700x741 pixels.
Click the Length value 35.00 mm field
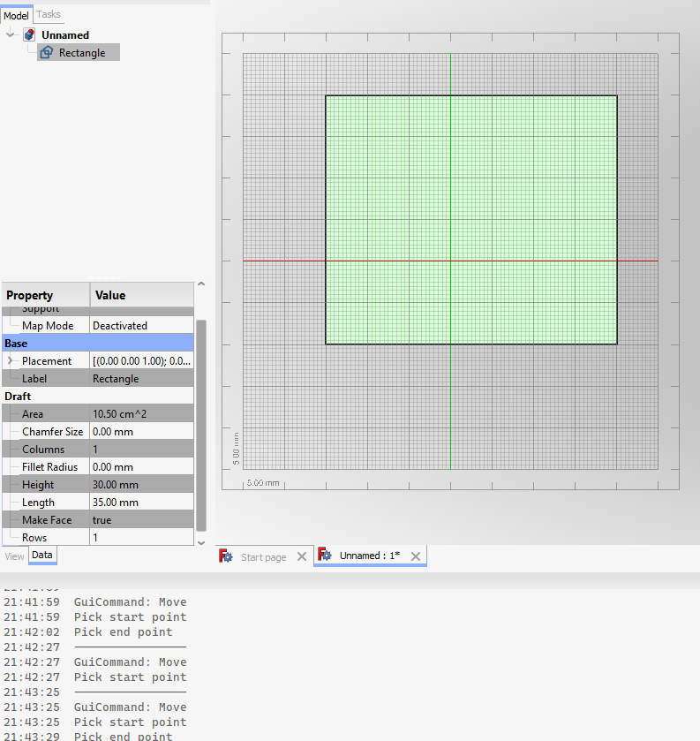[x=141, y=503]
